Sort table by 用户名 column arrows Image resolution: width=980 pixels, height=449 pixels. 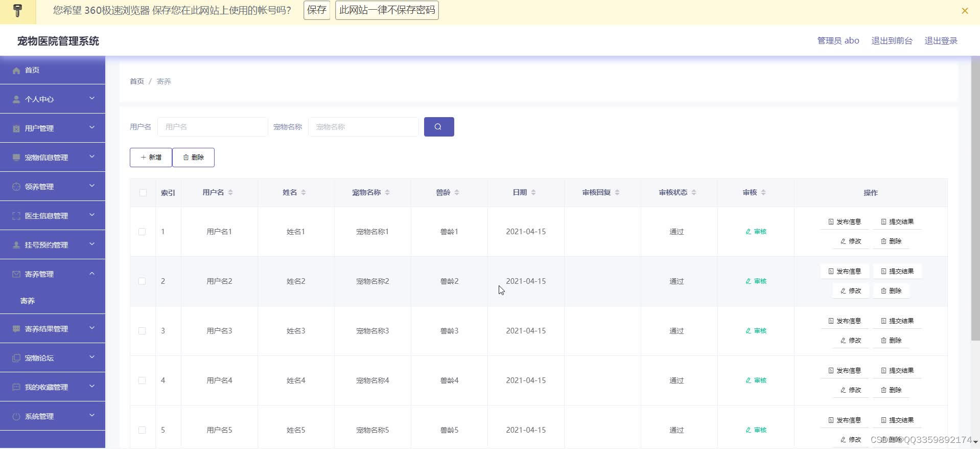tap(230, 192)
